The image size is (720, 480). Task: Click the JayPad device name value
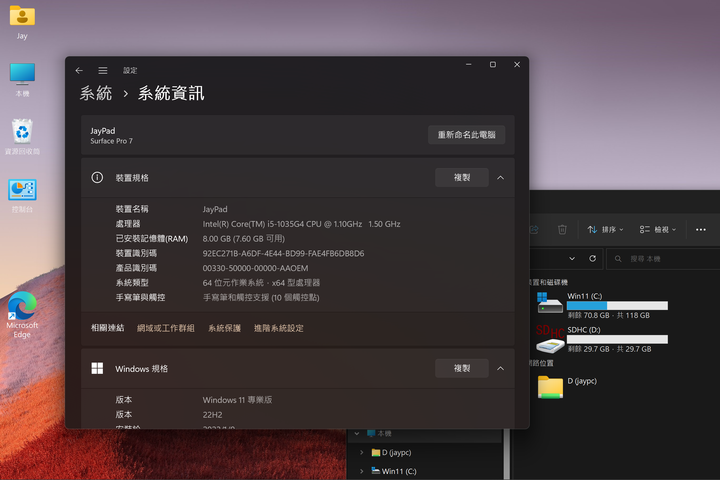[215, 209]
